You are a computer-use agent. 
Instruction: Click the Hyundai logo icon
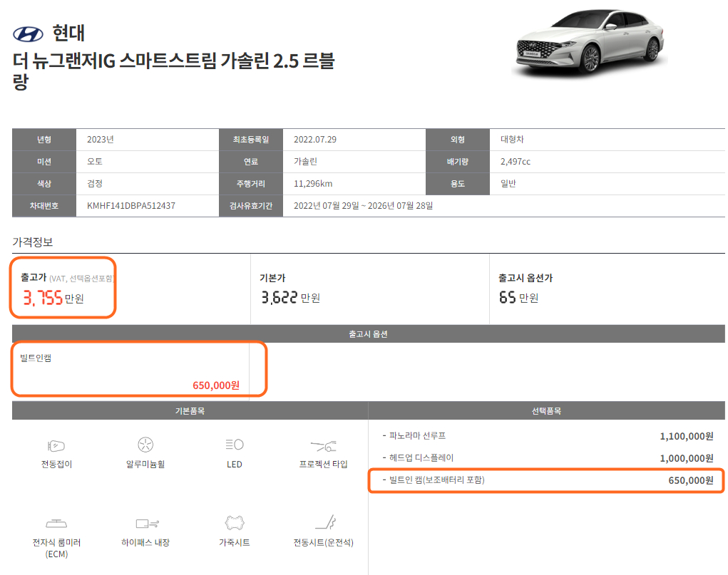point(28,34)
